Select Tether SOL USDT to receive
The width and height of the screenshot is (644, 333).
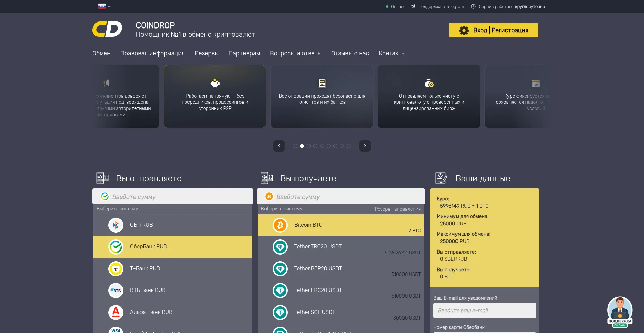[341, 312]
